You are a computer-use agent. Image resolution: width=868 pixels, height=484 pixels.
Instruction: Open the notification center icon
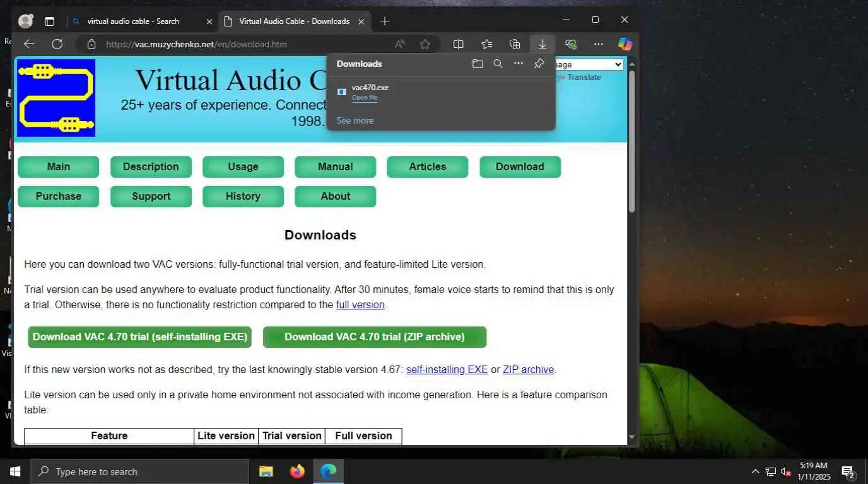click(x=848, y=471)
